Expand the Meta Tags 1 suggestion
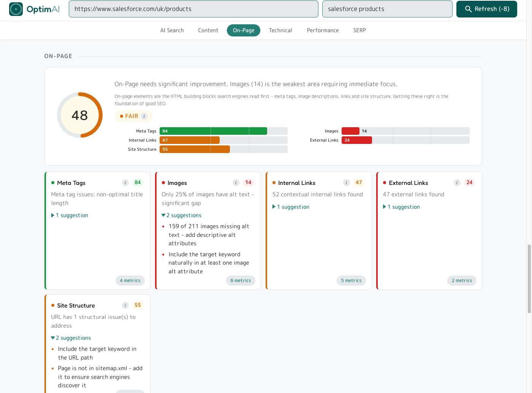 point(70,215)
